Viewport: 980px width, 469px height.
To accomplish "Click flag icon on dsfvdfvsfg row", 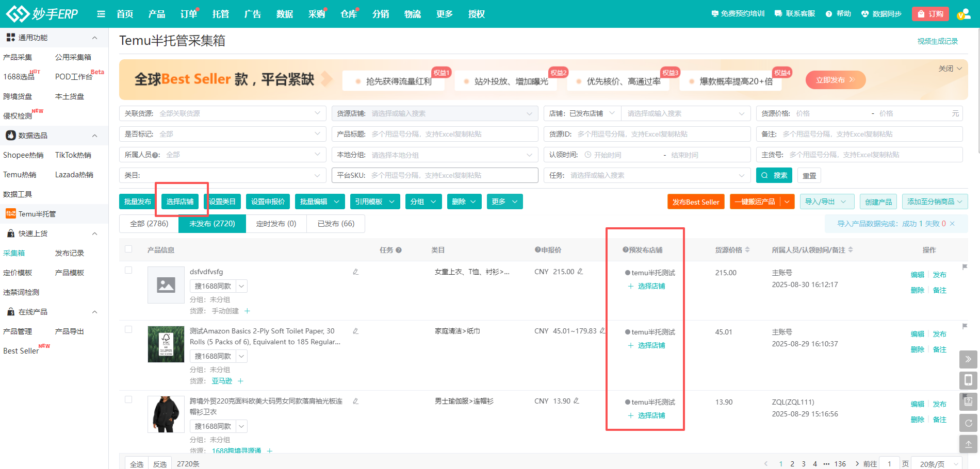I will [x=965, y=267].
